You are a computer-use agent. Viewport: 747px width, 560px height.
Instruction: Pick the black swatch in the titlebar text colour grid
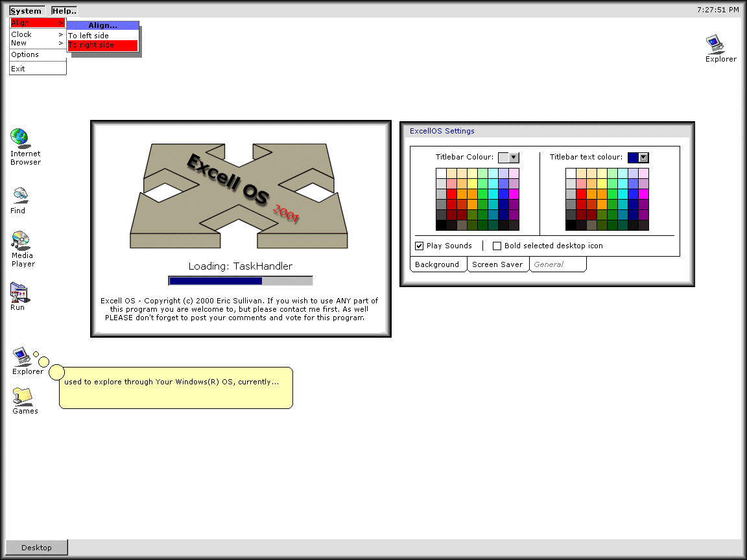point(571,226)
